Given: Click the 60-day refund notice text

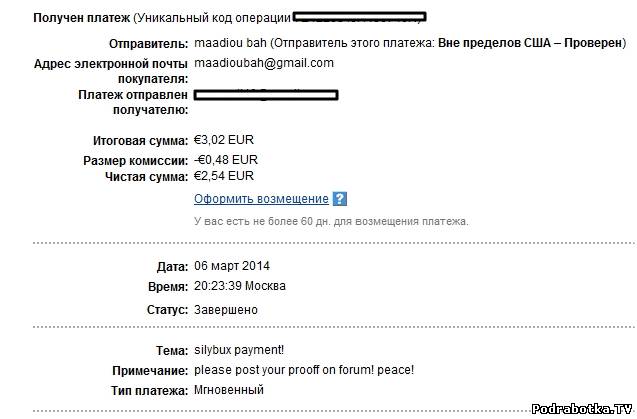Looking at the screenshot, I should (x=331, y=221).
